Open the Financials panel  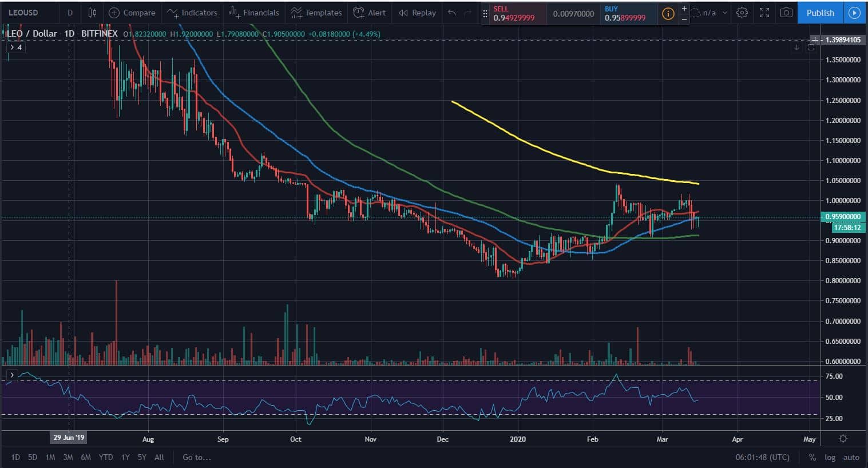253,13
